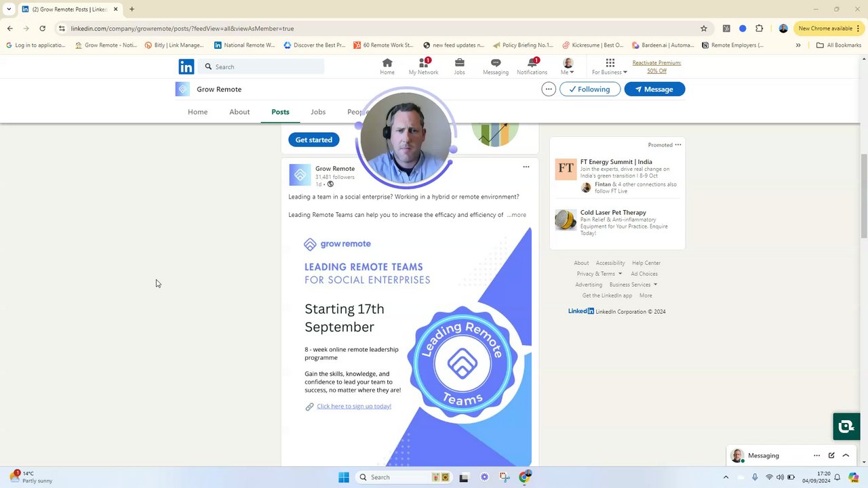
Task: Open the Messaging icon in the top navigation
Action: coord(496,66)
